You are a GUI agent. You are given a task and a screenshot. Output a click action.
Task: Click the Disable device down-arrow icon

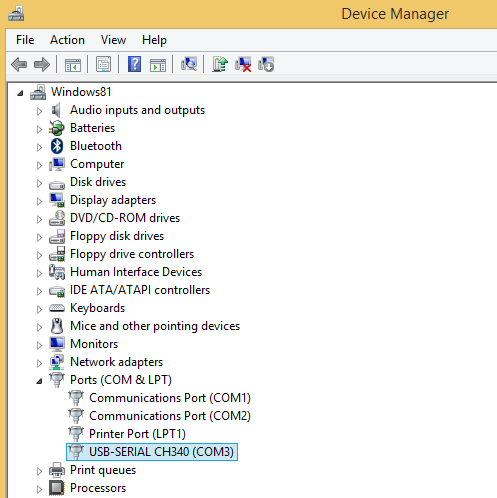pos(266,64)
